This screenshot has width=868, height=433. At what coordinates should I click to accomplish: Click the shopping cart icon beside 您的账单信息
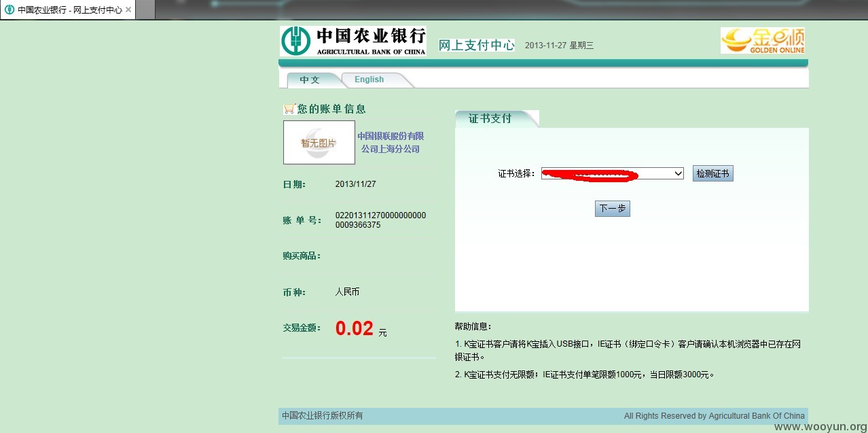coord(289,109)
